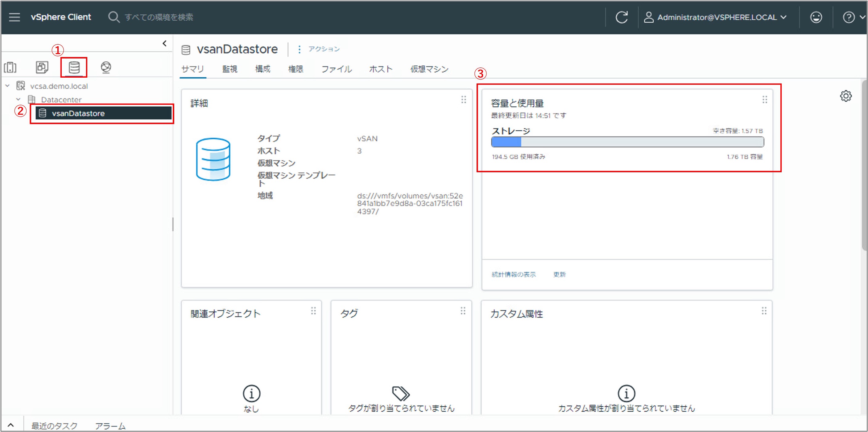The image size is (868, 432).
Task: Click the vSphere Client title
Action: tap(61, 17)
